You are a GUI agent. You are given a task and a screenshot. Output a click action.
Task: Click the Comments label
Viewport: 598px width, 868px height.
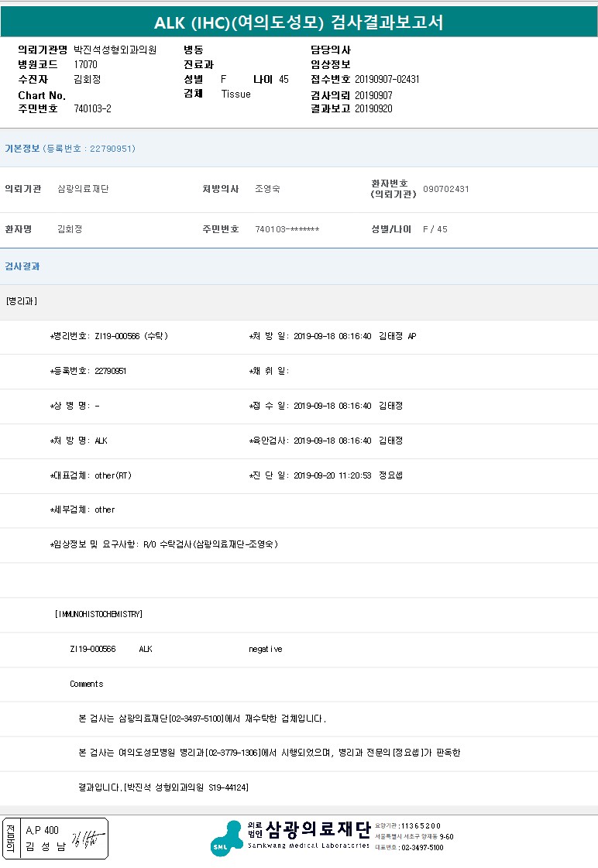click(x=87, y=684)
